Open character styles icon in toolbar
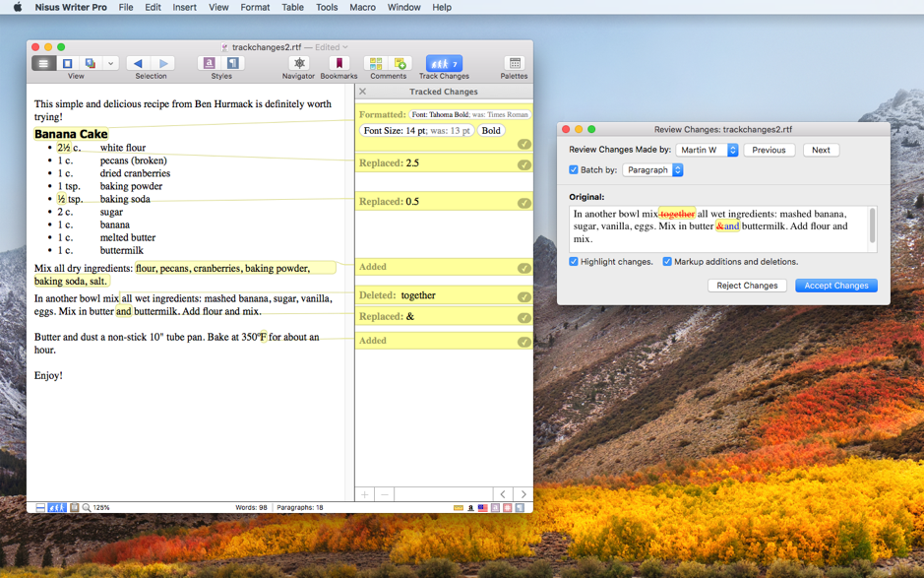The height and width of the screenshot is (578, 924). [210, 63]
